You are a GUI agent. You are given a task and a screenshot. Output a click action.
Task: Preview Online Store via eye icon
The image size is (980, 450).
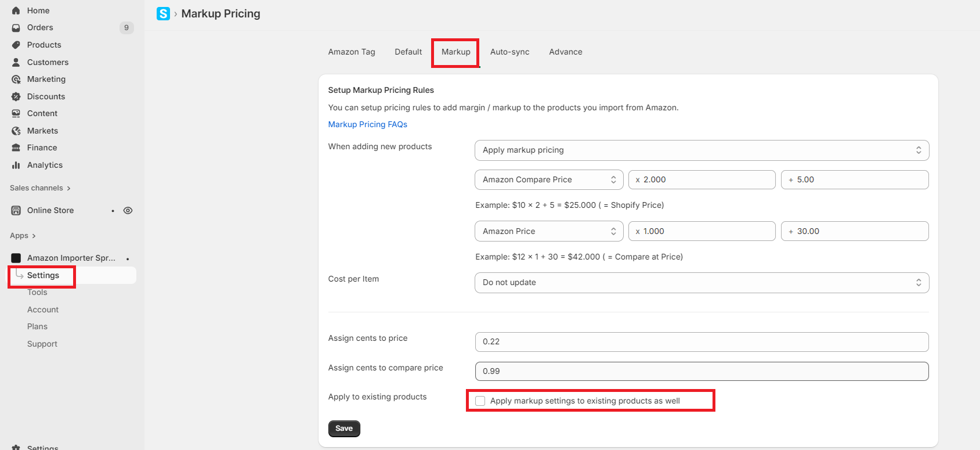point(128,210)
